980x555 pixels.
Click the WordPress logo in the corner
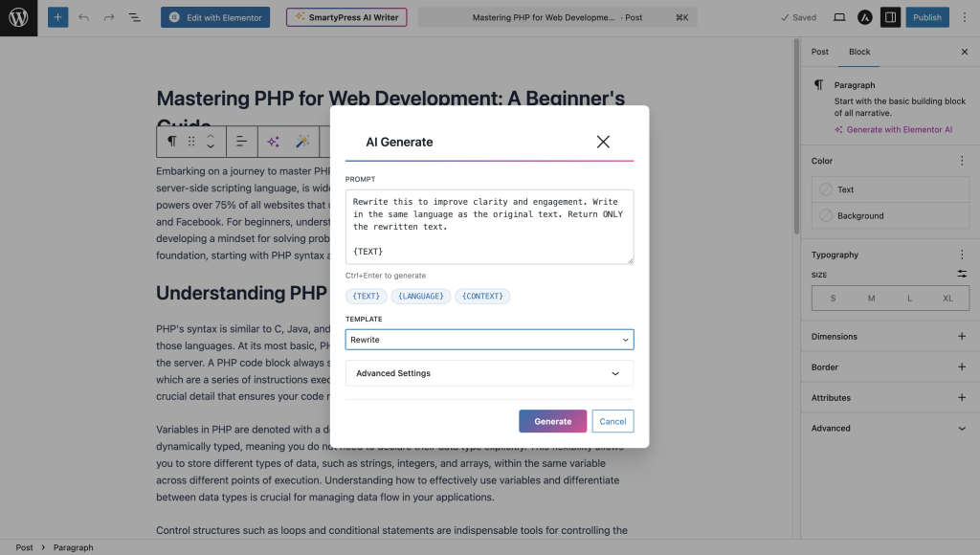(17, 17)
